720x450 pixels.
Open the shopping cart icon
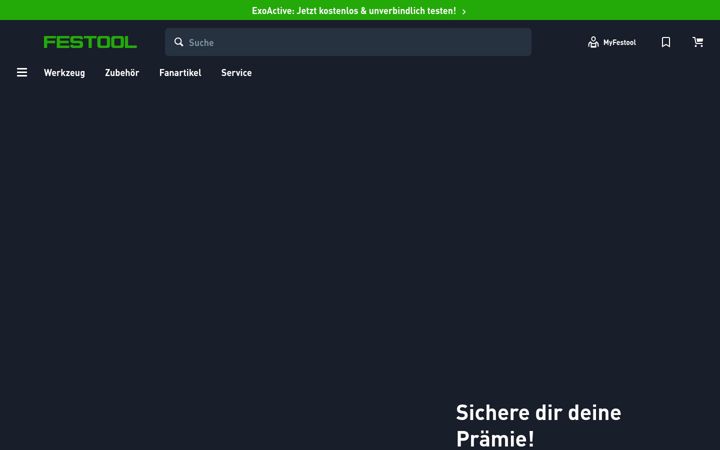coord(698,42)
